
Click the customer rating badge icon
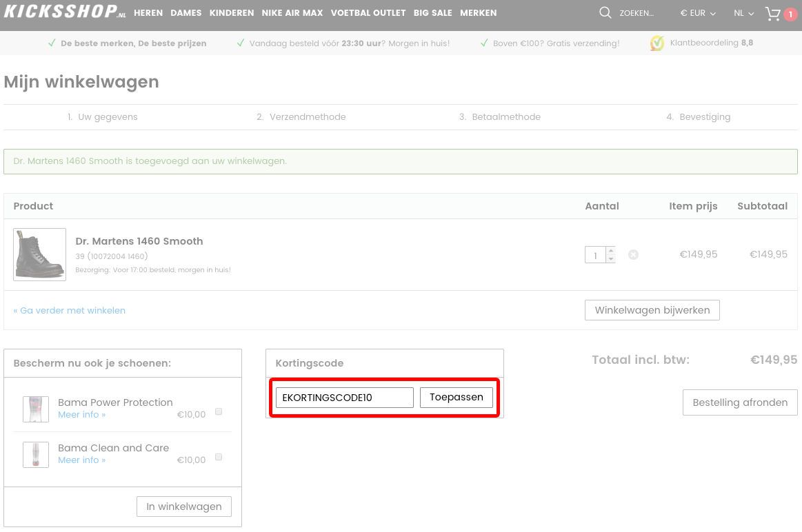pyautogui.click(x=656, y=43)
